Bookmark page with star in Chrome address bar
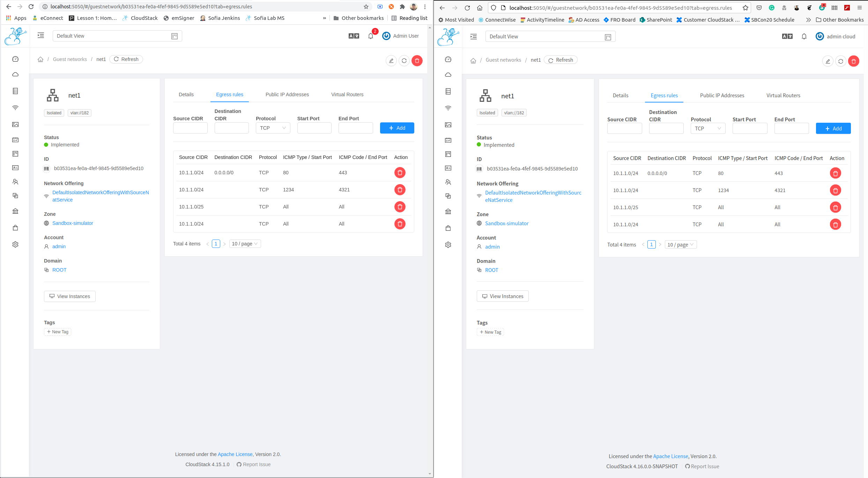Image resolution: width=868 pixels, height=478 pixels. [366, 7]
